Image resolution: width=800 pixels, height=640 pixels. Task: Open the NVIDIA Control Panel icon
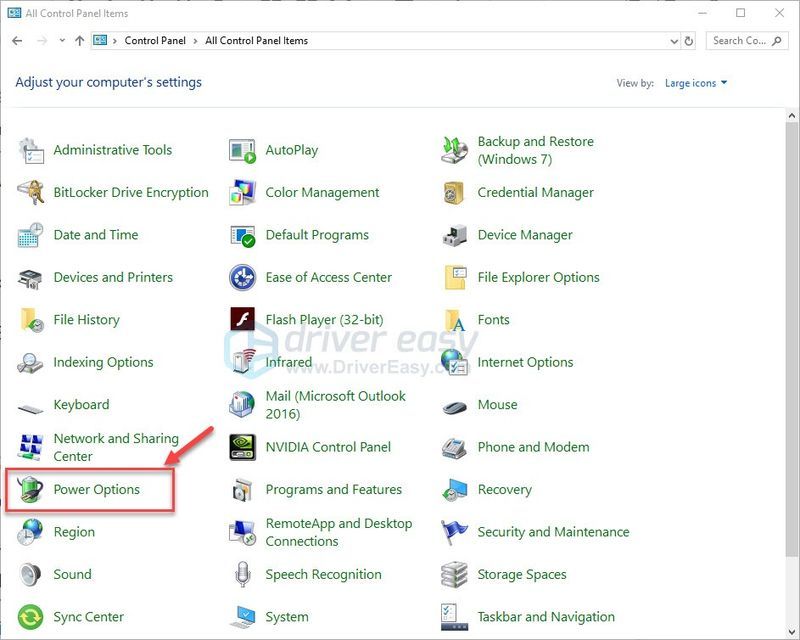(242, 447)
